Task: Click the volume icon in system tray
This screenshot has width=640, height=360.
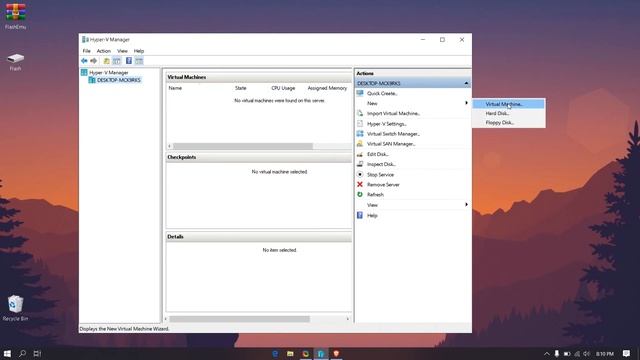Action: (587, 353)
